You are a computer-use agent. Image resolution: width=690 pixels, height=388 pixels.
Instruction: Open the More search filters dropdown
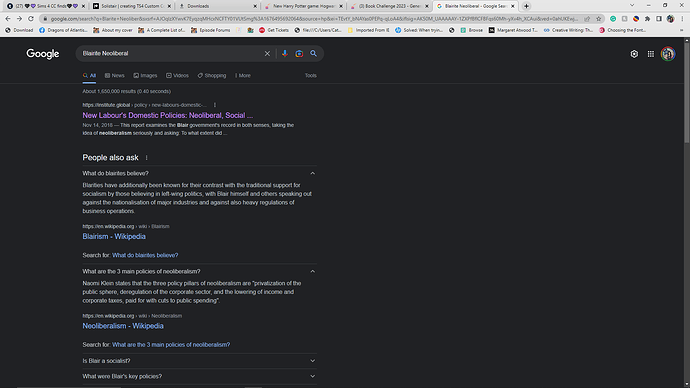pyautogui.click(x=242, y=76)
